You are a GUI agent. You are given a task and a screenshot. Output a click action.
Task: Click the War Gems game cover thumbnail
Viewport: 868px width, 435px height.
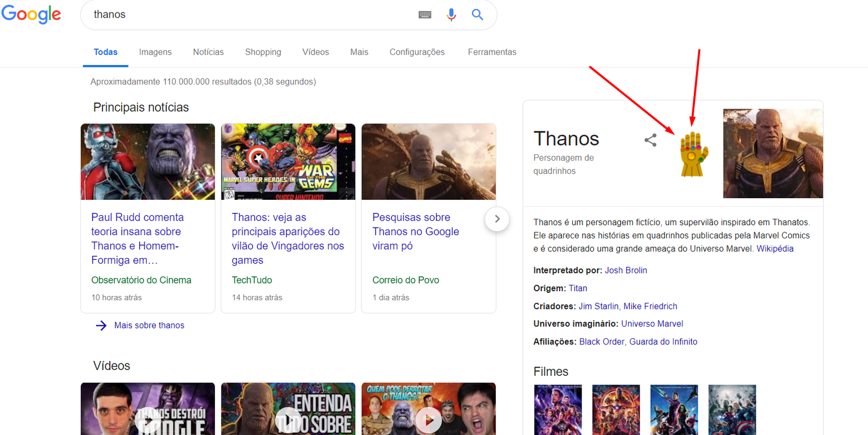pos(288,162)
